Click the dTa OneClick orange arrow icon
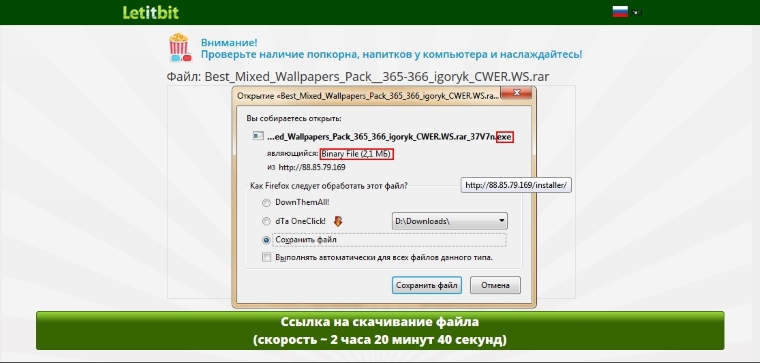 coord(338,221)
